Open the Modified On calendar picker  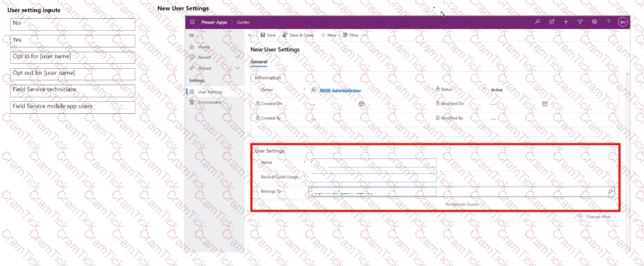544,105
